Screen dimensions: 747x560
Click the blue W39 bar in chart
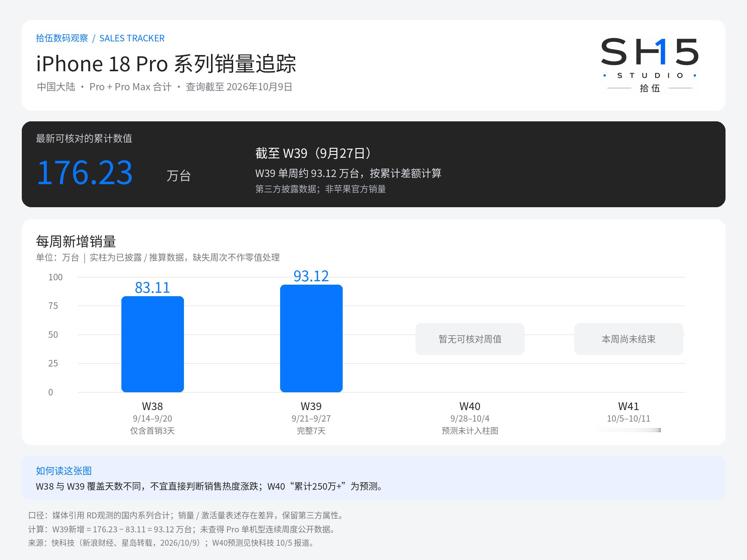[311, 338]
